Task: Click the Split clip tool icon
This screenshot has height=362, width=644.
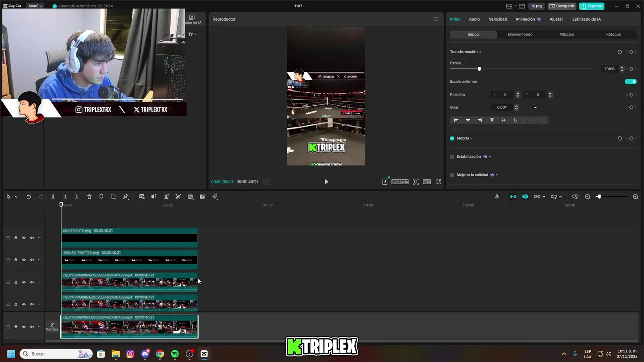Action: (53, 197)
